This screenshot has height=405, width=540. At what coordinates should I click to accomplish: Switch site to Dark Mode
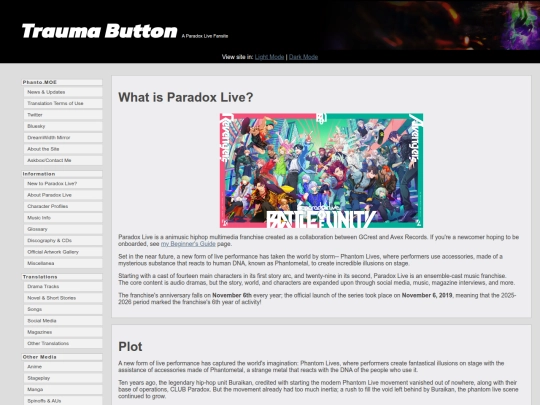303,57
